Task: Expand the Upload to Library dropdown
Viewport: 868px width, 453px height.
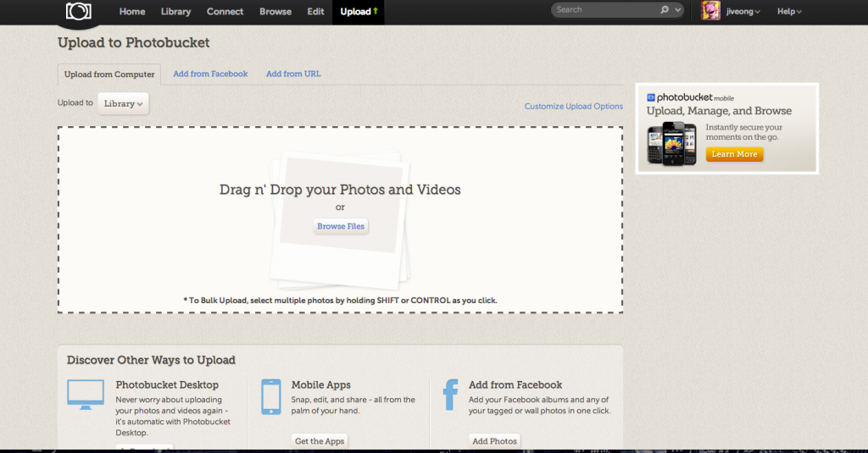Action: pos(123,103)
